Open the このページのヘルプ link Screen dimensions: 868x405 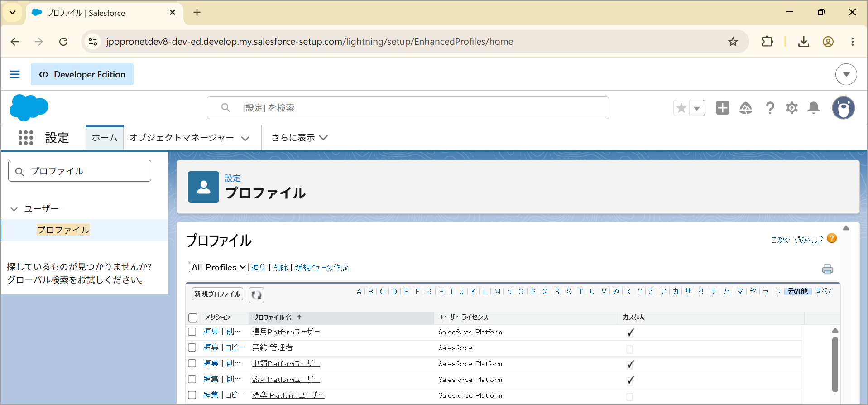(797, 240)
